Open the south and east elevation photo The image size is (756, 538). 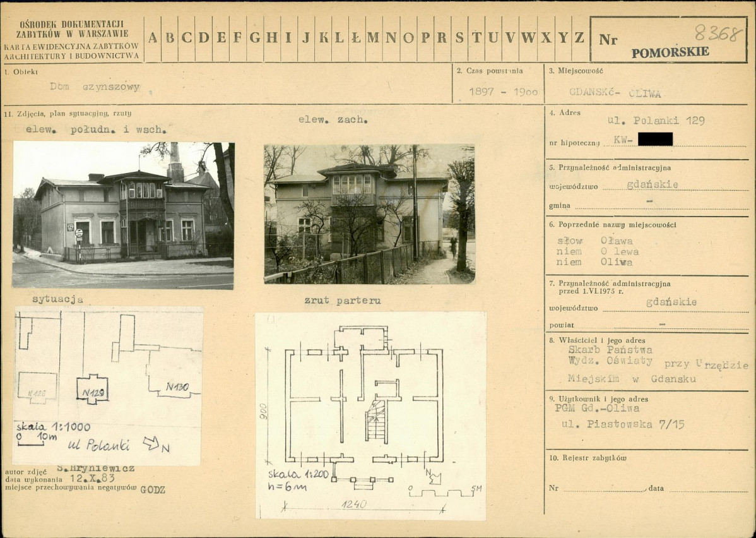(124, 215)
